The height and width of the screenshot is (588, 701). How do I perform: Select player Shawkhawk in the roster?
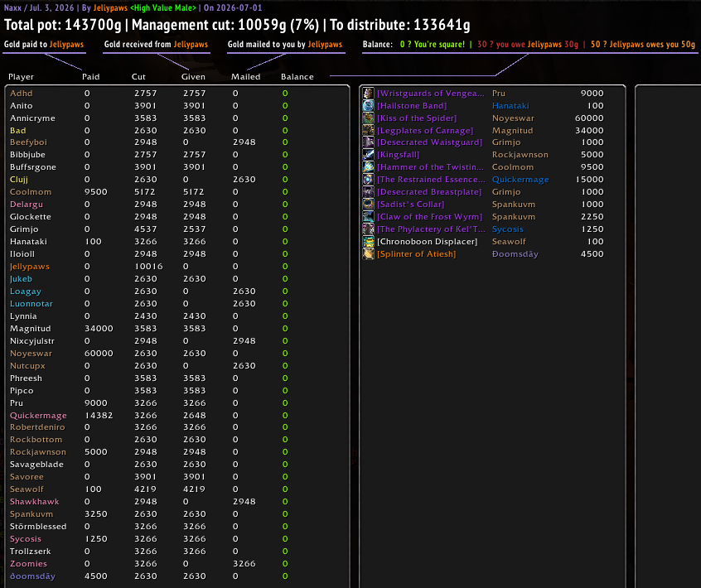(35, 502)
